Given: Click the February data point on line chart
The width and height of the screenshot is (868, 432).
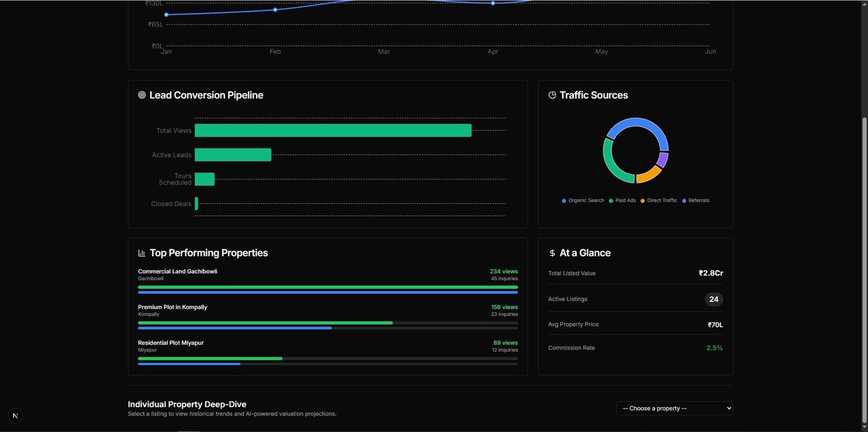Looking at the screenshot, I should [275, 10].
